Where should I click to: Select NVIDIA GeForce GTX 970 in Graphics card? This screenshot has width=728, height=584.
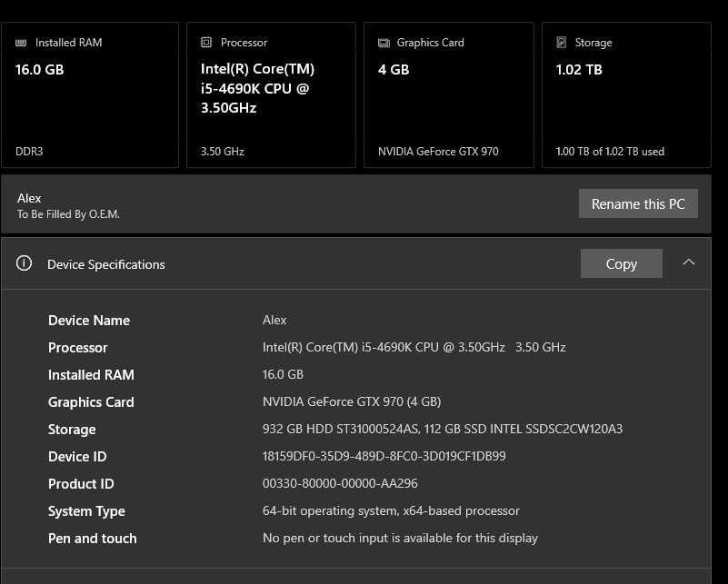[438, 152]
